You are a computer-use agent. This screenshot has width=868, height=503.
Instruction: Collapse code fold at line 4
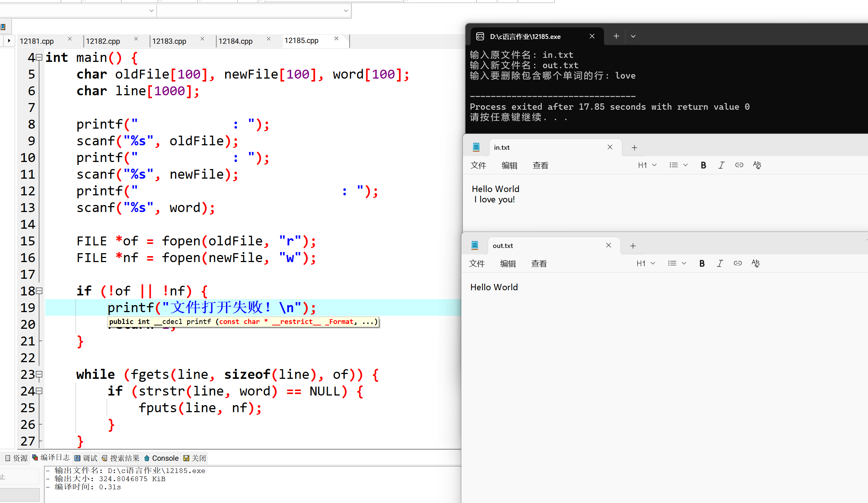click(x=39, y=57)
